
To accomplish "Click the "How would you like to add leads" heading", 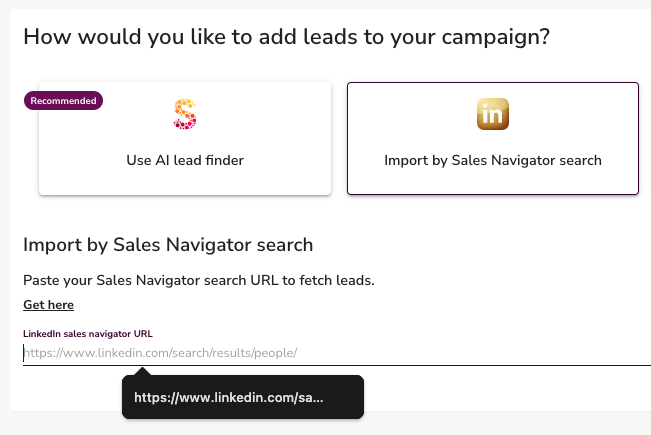I will [286, 38].
